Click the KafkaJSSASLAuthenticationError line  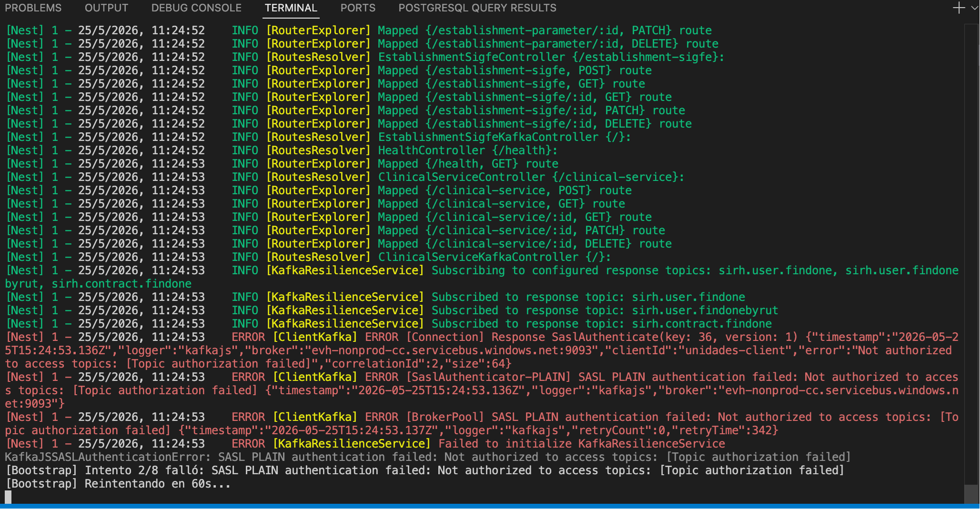click(x=428, y=457)
